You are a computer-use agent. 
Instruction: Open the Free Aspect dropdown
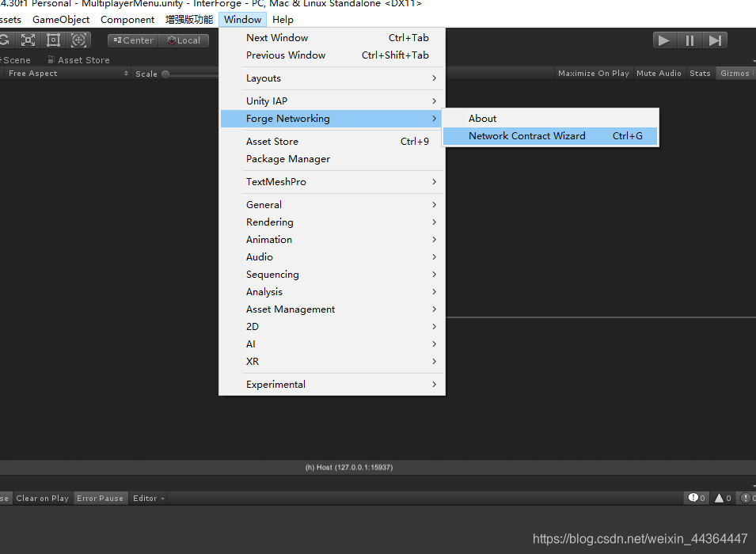66,74
